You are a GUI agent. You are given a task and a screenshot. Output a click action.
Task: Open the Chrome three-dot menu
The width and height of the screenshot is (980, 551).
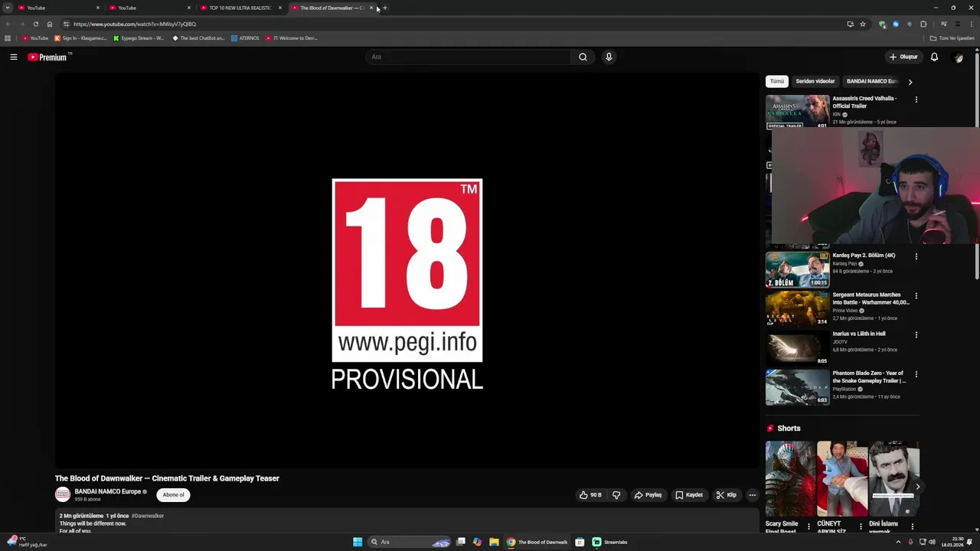[x=971, y=24]
